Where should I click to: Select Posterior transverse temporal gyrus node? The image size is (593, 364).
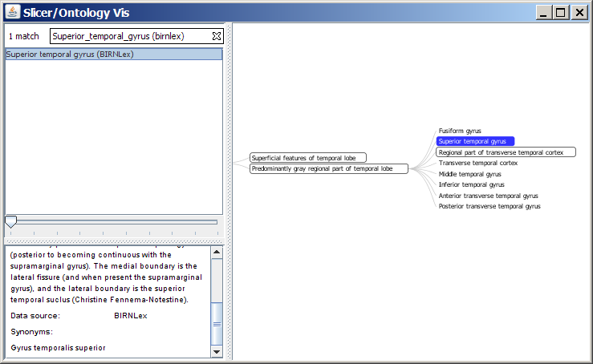(489, 206)
